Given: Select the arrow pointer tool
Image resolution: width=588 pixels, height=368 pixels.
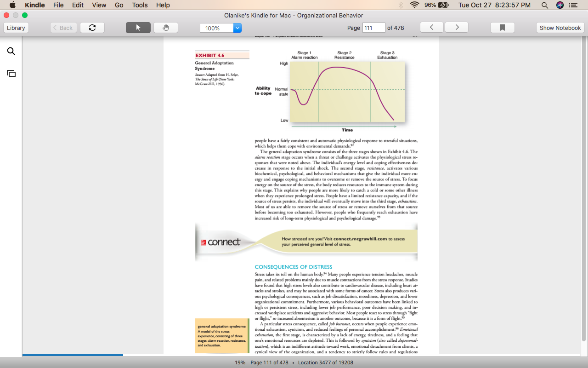Looking at the screenshot, I should (x=138, y=28).
